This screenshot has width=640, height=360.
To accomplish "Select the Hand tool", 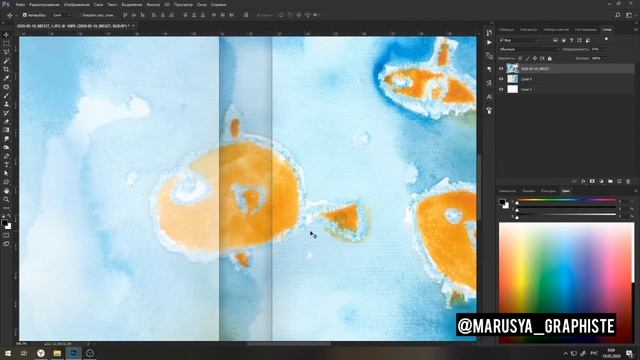I will [x=6, y=191].
